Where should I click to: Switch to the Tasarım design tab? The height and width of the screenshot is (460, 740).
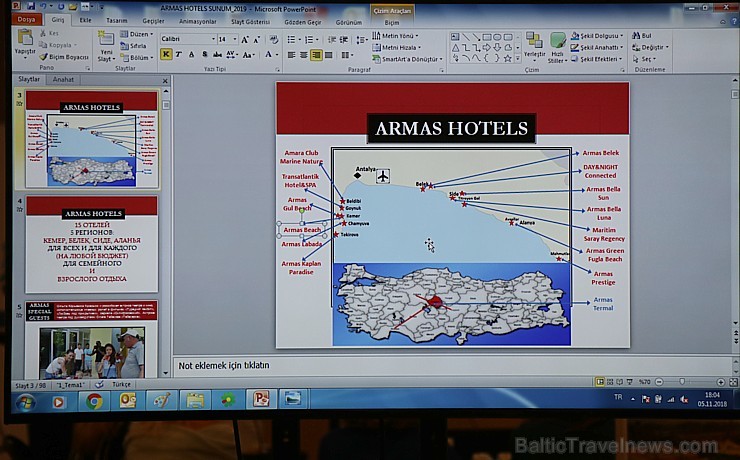tap(117, 20)
